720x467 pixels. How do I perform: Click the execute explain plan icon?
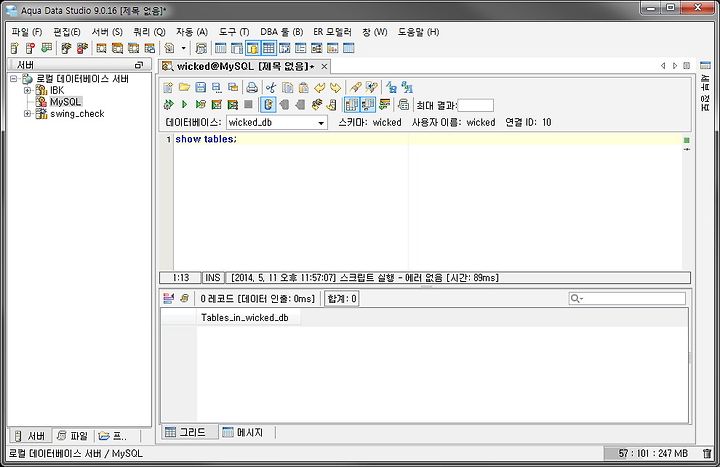coord(217,105)
